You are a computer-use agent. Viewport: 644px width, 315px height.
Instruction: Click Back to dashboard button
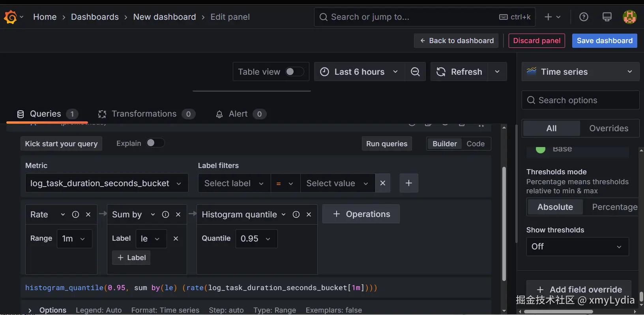click(x=457, y=41)
